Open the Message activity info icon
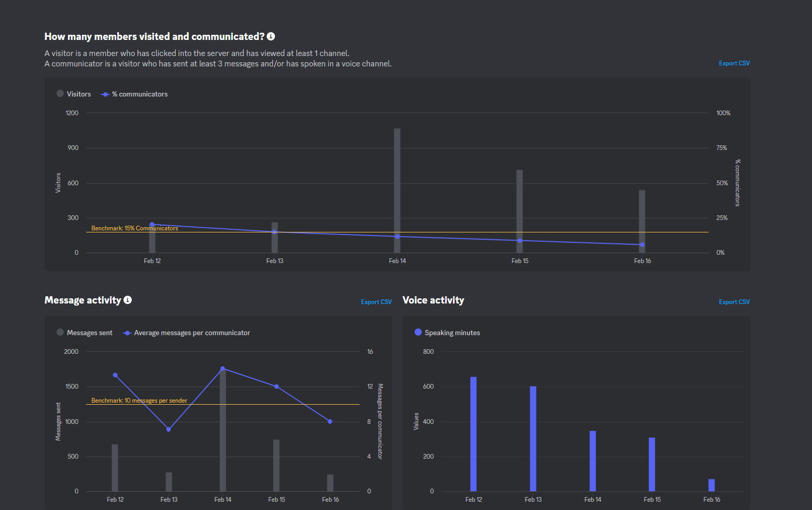The height and width of the screenshot is (510, 812). [128, 300]
